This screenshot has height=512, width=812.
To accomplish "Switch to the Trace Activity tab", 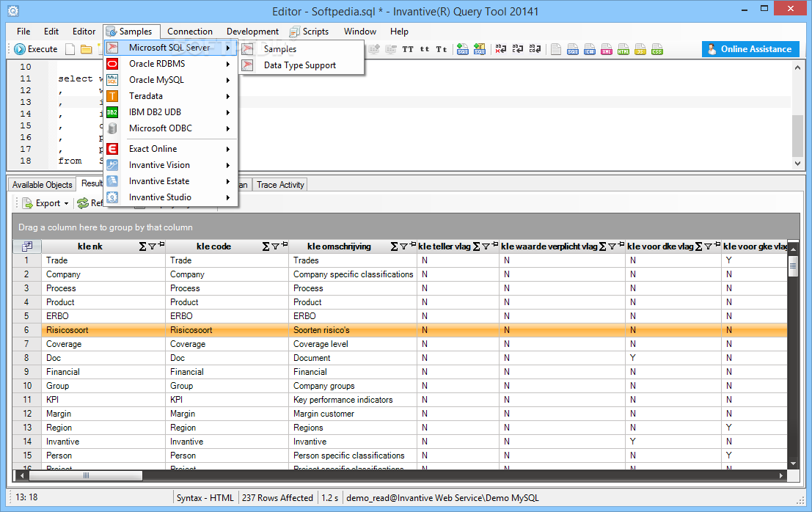I will (x=280, y=185).
